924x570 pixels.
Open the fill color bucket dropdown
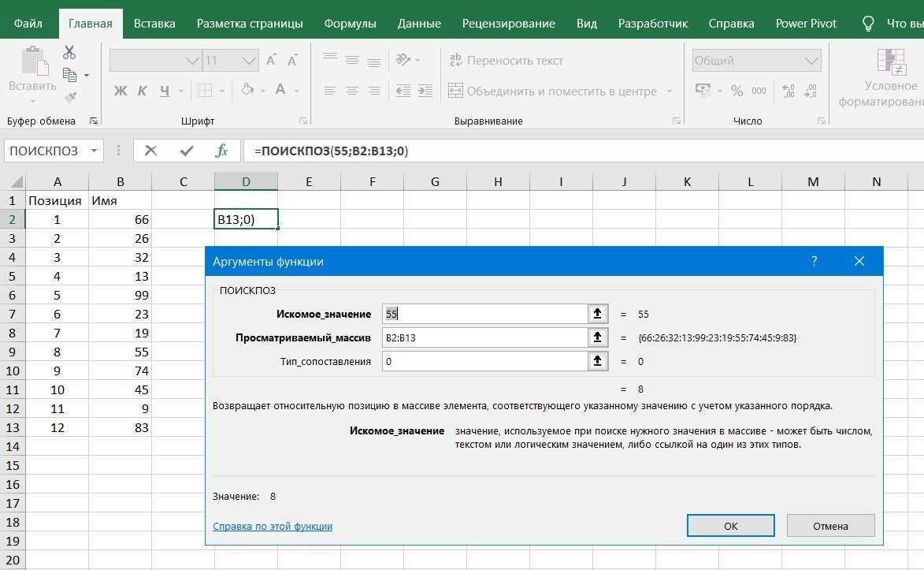click(263, 91)
